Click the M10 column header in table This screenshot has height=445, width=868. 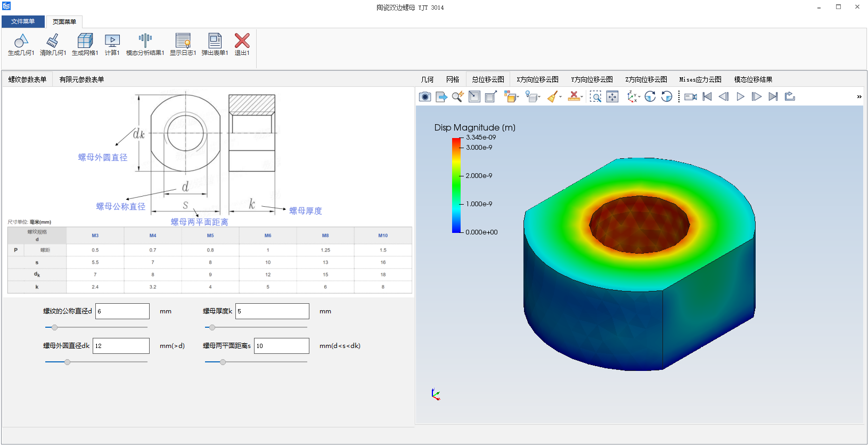(383, 236)
